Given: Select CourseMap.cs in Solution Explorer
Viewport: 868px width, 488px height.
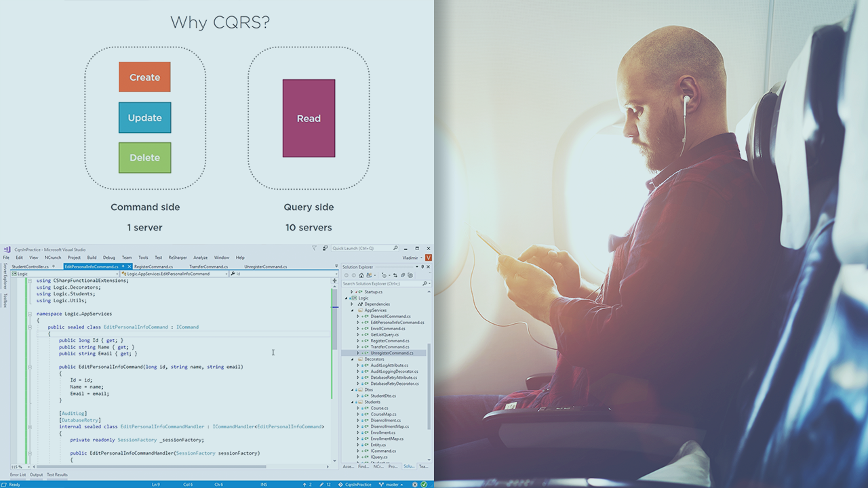Looking at the screenshot, I should 383,414.
